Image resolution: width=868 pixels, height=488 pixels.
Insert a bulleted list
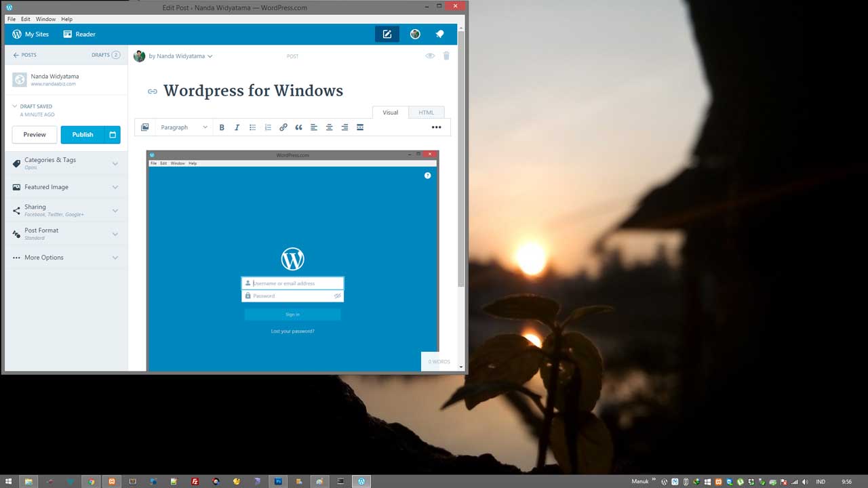252,127
